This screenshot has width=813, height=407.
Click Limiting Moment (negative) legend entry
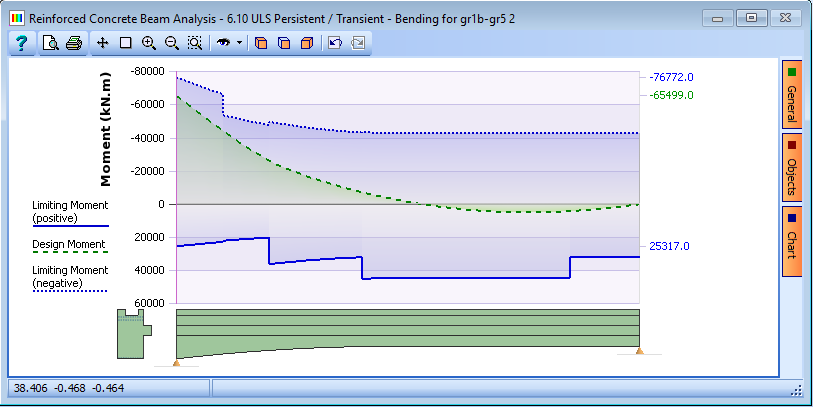(x=70, y=277)
